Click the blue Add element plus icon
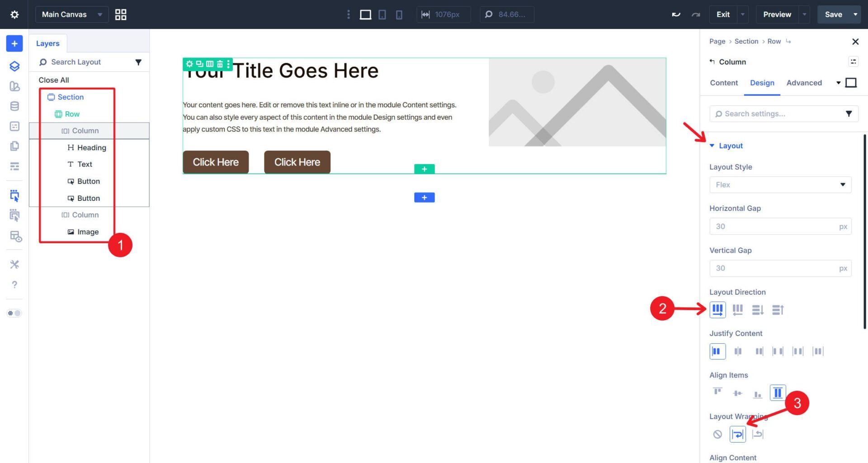The image size is (868, 463). coord(14,43)
